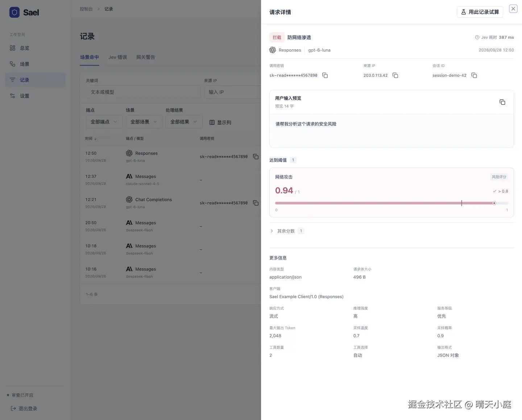Click the OpenAI icon in the 12:50 Responses row
The width and height of the screenshot is (522, 420).
(x=129, y=153)
